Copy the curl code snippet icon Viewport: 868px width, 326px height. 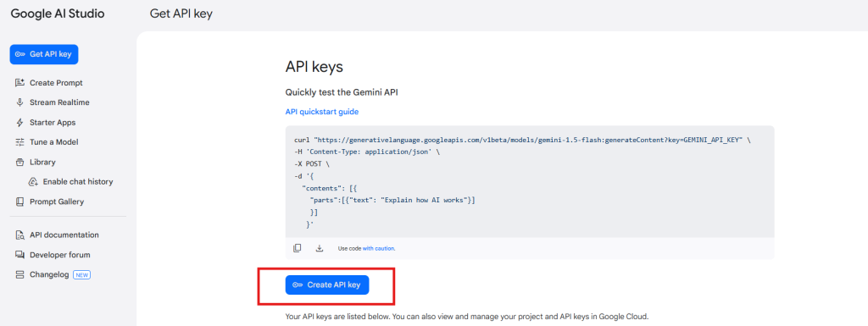[298, 248]
